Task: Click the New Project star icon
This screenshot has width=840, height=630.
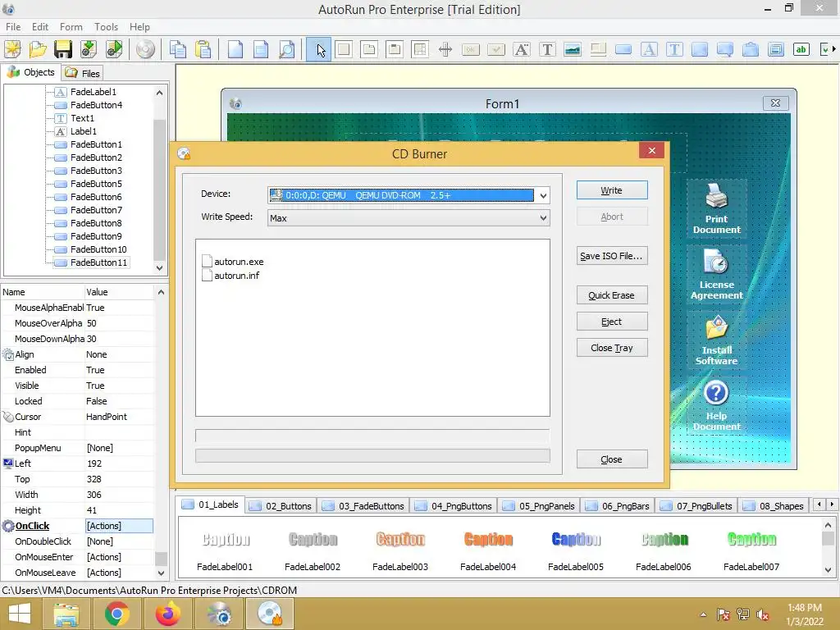Action: click(x=12, y=49)
